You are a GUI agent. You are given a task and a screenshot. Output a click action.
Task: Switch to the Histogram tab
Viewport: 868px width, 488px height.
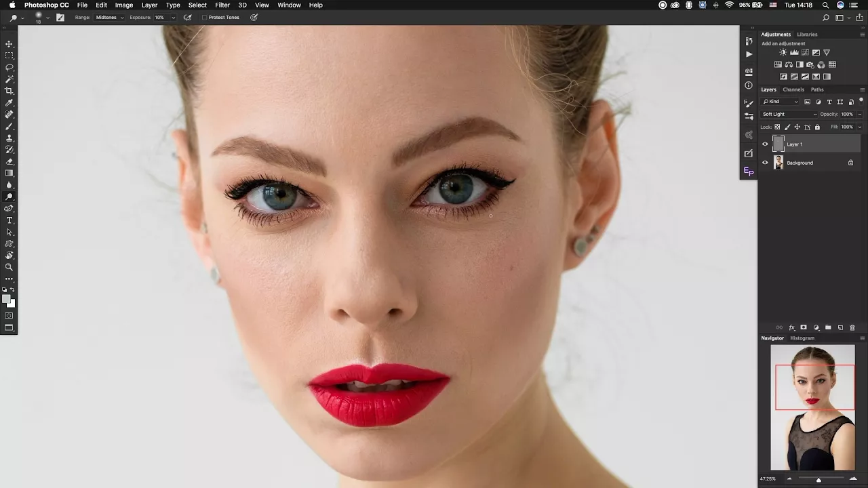(802, 338)
